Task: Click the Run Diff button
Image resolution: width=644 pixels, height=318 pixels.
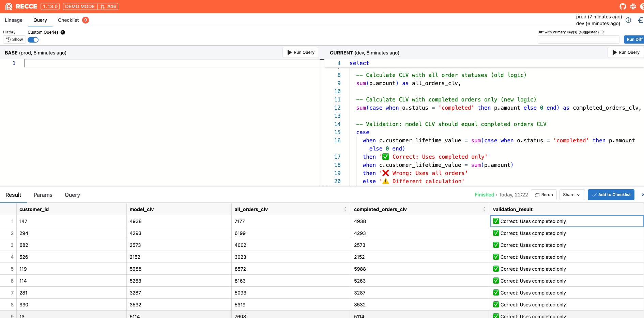Action: coord(634,39)
